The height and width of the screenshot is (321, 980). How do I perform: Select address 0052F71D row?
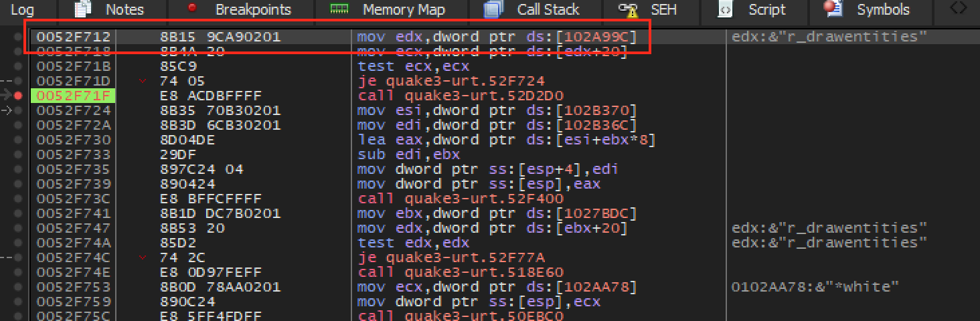74,81
